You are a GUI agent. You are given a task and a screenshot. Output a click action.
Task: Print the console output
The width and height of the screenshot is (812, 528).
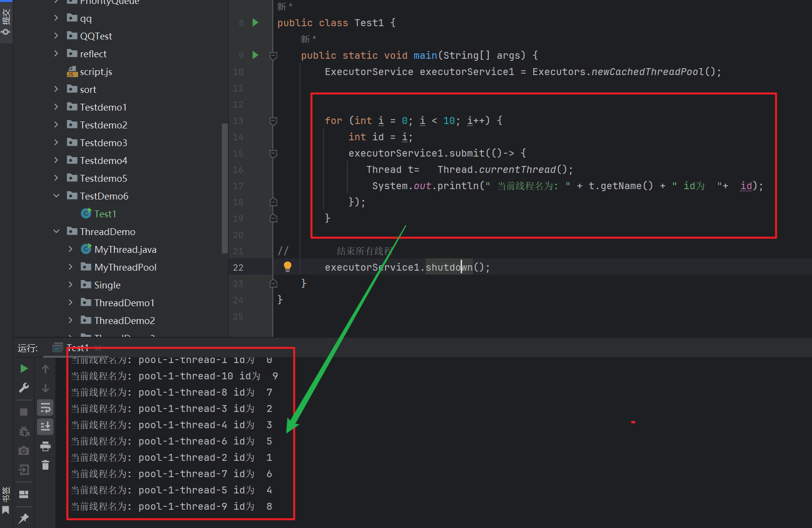45,447
